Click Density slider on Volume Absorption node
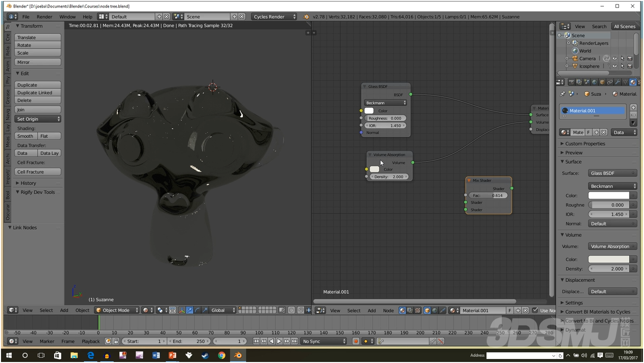The width and height of the screenshot is (644, 363). pyautogui.click(x=389, y=176)
